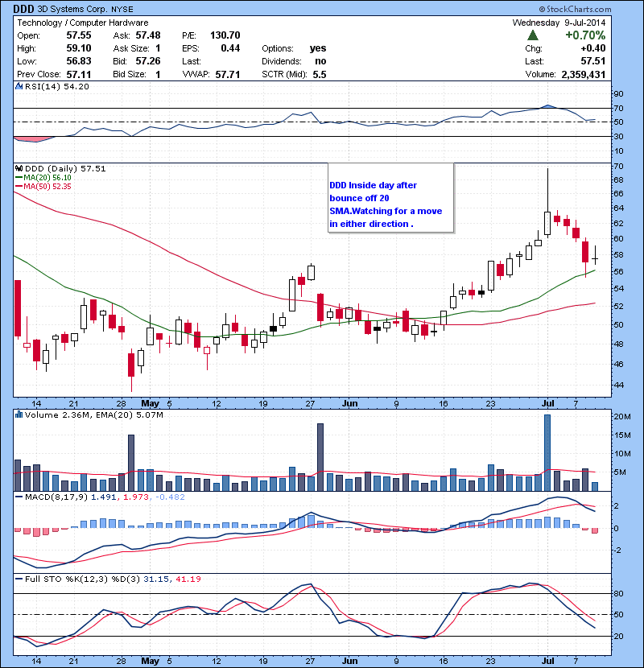
Task: Click the Ask price 57.48
Action: [148, 35]
